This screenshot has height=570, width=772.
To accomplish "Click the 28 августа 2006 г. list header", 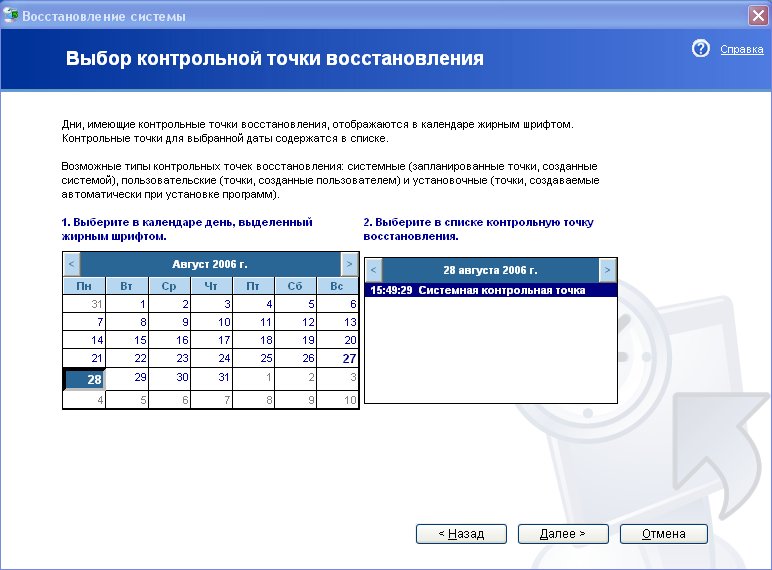I will [490, 270].
